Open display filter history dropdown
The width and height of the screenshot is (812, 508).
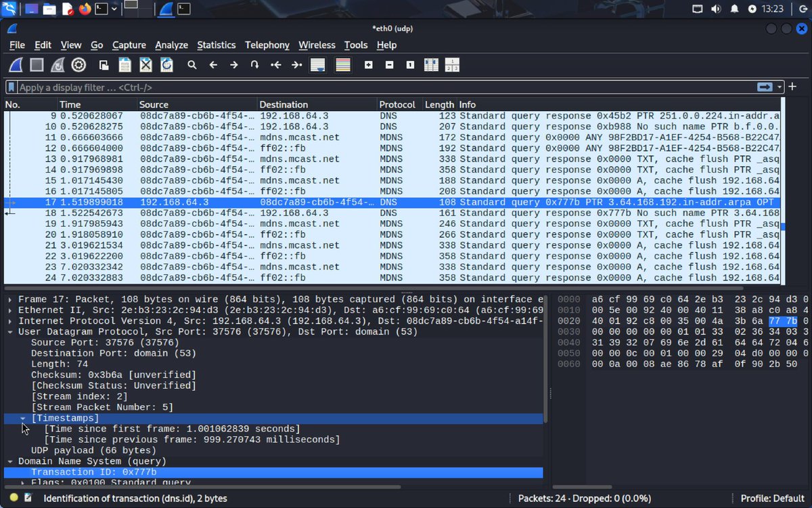click(780, 87)
